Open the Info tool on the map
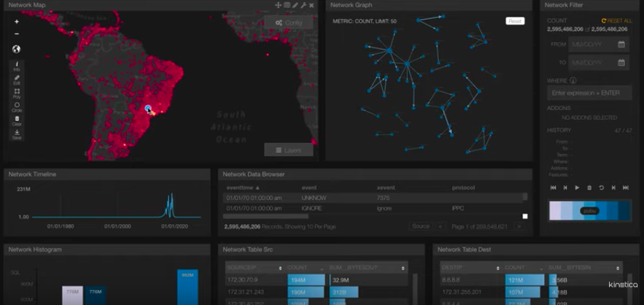Screen dimensions: 644x305 (16, 66)
